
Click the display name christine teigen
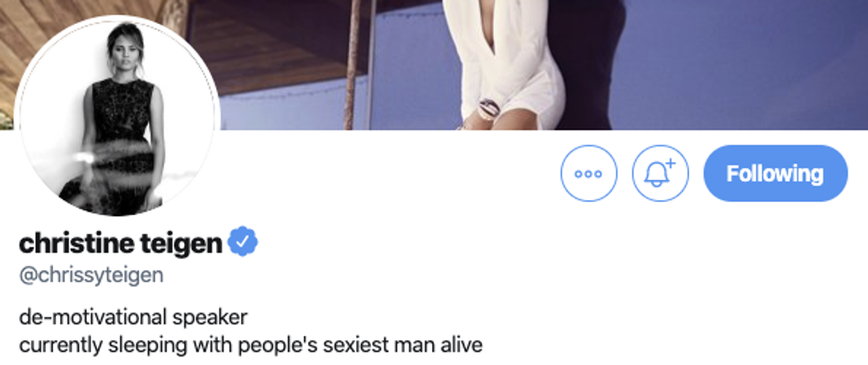point(120,243)
